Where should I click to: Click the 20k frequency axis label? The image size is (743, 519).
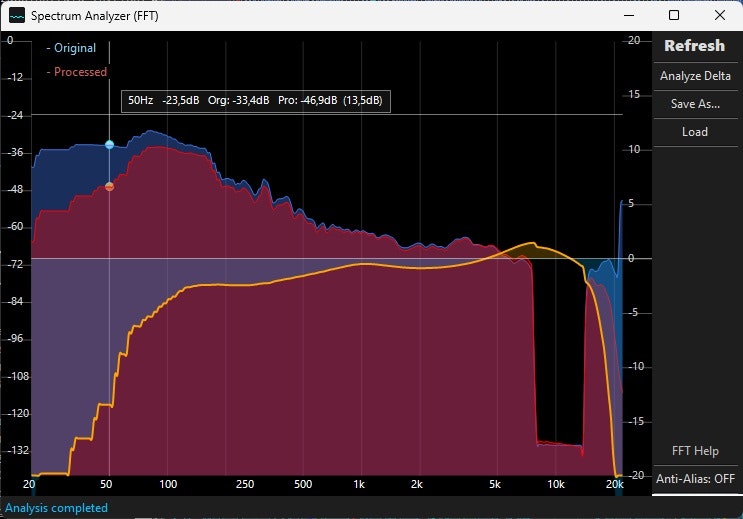(615, 484)
